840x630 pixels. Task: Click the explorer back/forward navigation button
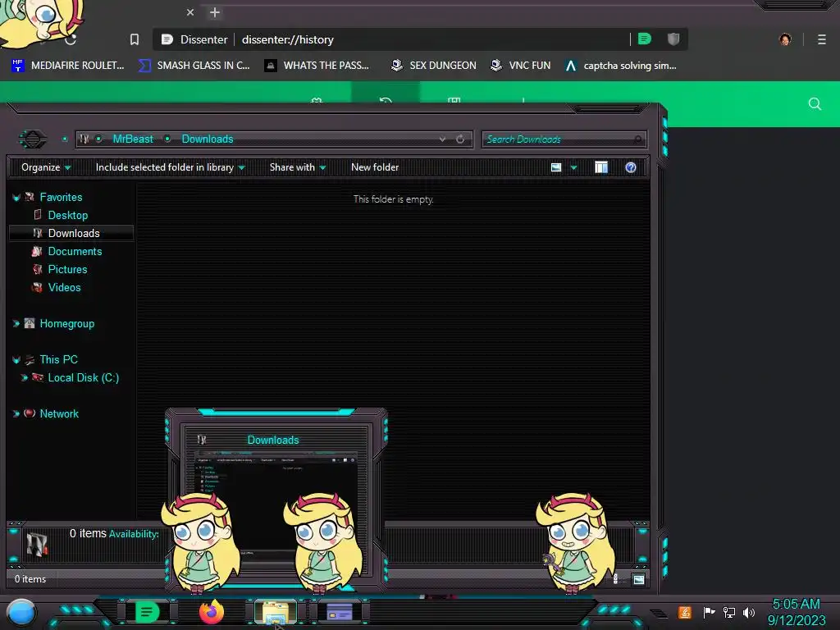tap(33, 139)
